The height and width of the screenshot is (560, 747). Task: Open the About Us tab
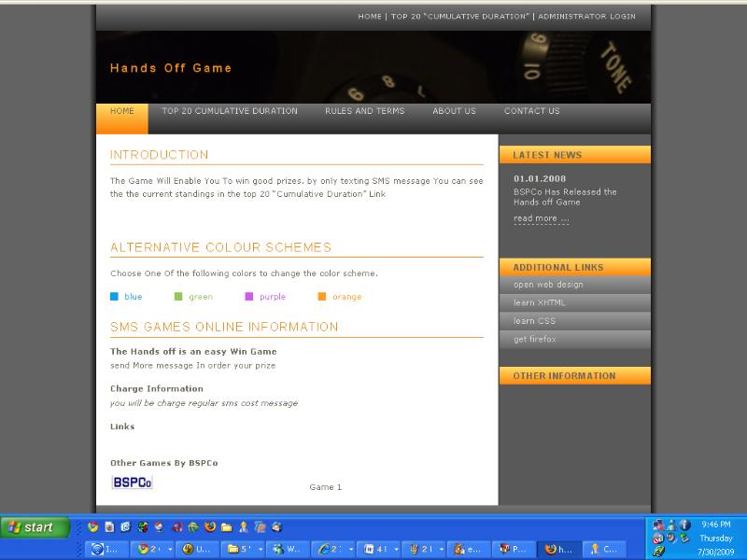[455, 111]
